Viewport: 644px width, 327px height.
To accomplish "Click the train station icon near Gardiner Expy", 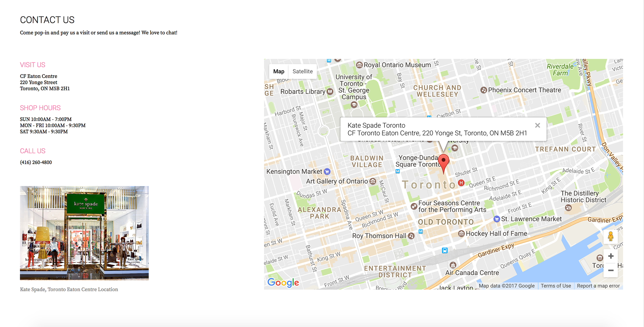I will tap(445, 251).
